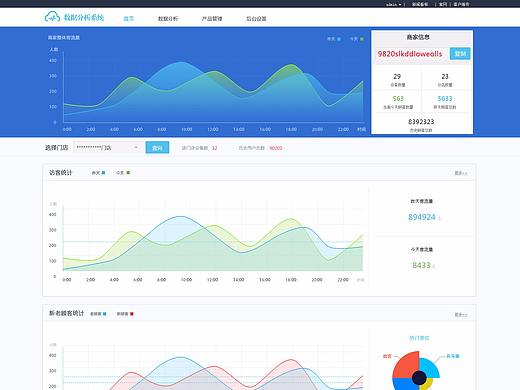Image resolution: width=520 pixels, height=390 pixels.
Task: Expand the admin user dropdown in top bar
Action: (x=394, y=4)
